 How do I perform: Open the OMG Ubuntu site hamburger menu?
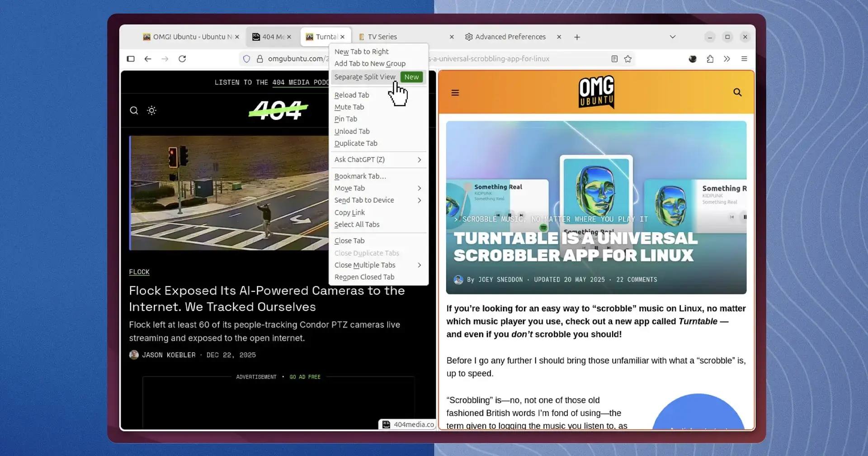[455, 93]
